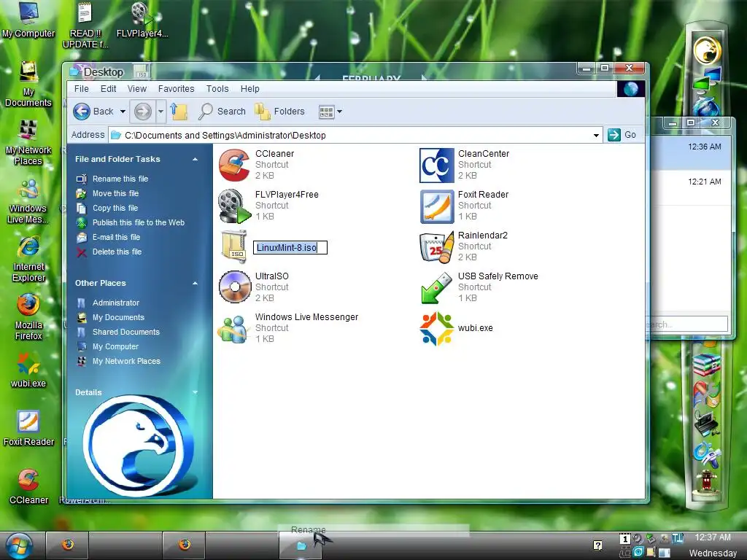Click the READ !! UPDATE desktop text file
747x560 pixels.
coord(85,25)
